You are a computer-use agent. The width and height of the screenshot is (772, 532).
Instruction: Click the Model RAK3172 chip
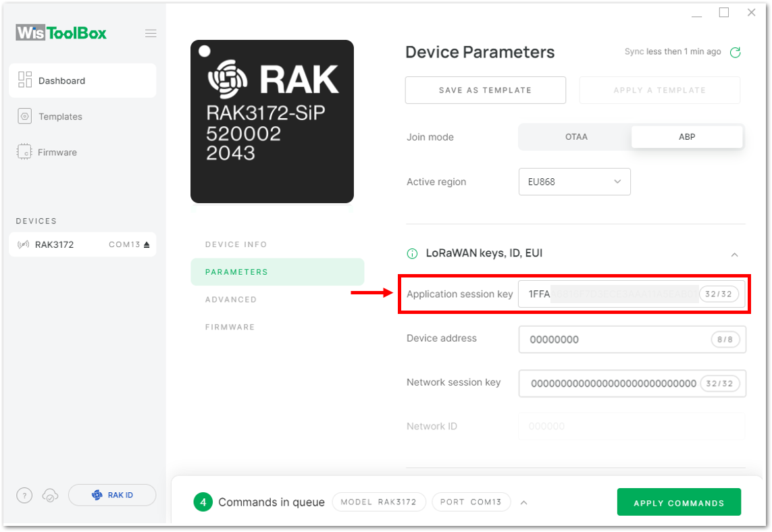(x=379, y=502)
